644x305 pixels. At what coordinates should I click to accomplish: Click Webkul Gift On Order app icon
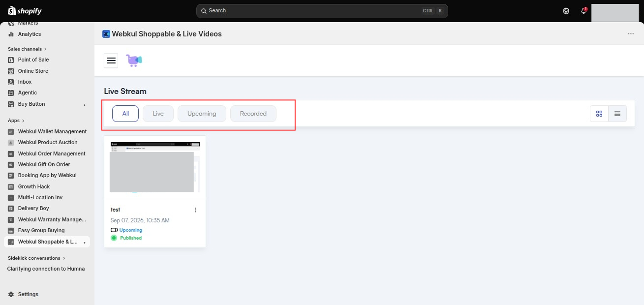point(11,164)
